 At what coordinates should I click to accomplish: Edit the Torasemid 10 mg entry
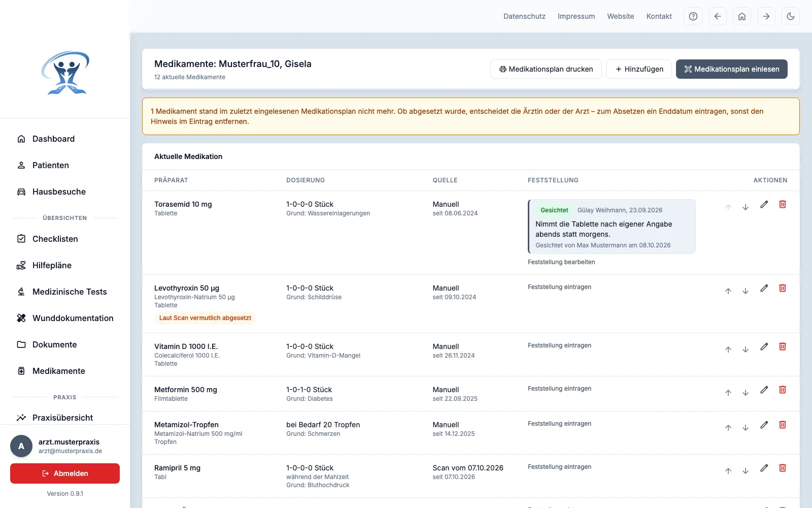pyautogui.click(x=764, y=204)
